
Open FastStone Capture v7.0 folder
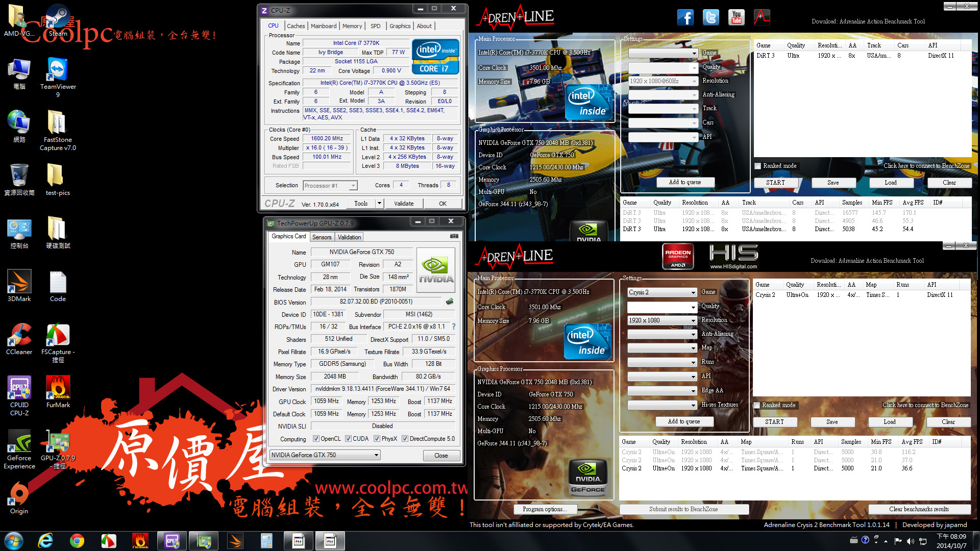point(58,130)
